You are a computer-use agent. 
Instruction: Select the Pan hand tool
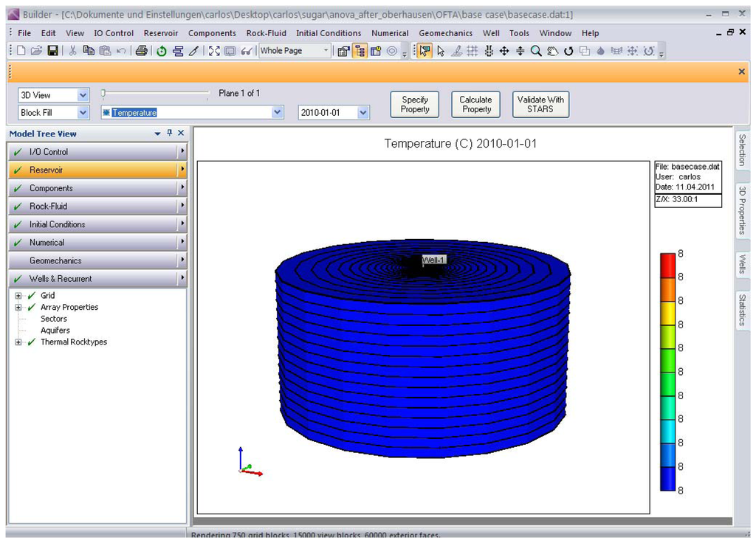pos(552,51)
